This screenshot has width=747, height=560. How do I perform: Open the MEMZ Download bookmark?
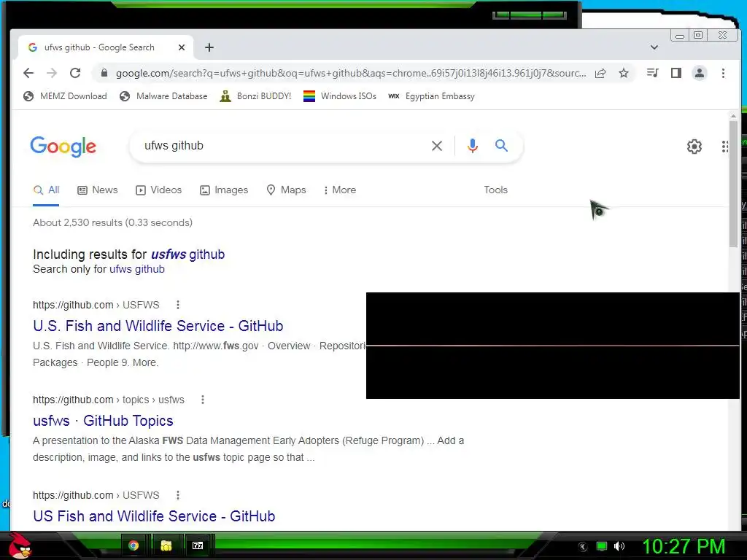[65, 96]
